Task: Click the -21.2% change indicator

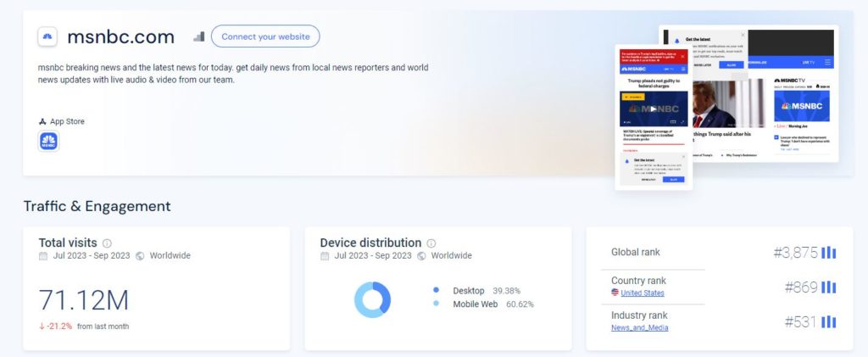Action: [x=55, y=326]
